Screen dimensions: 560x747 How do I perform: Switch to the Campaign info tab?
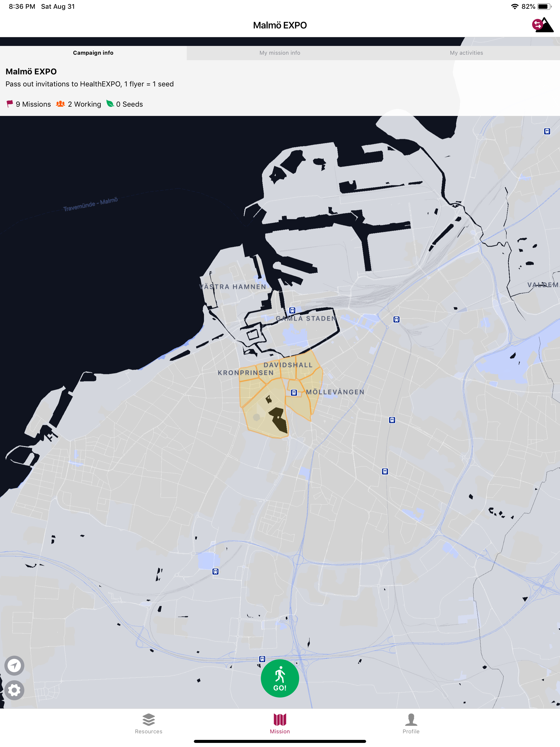pos(93,53)
